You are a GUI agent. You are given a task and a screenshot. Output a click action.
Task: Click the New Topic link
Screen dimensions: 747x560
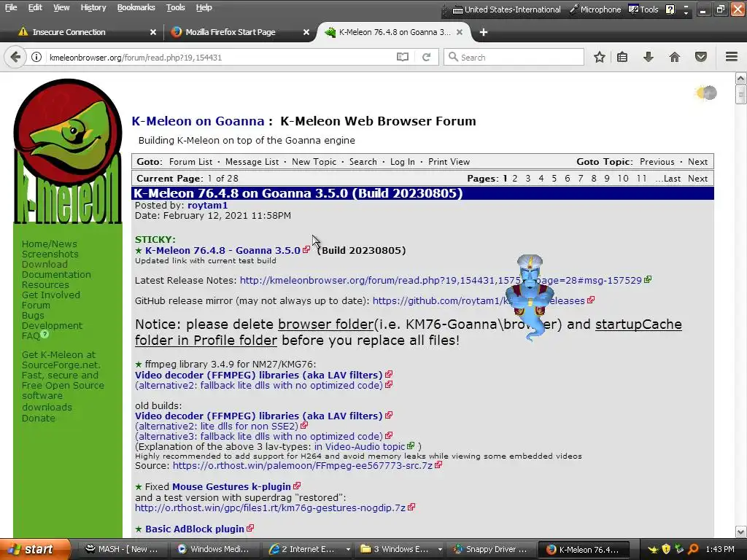click(314, 162)
